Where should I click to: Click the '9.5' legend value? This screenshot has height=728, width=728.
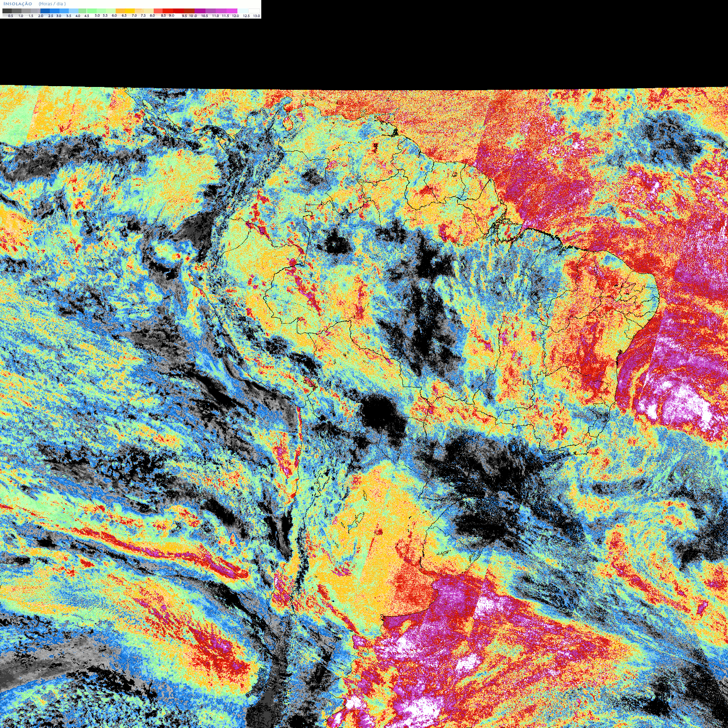tap(184, 16)
